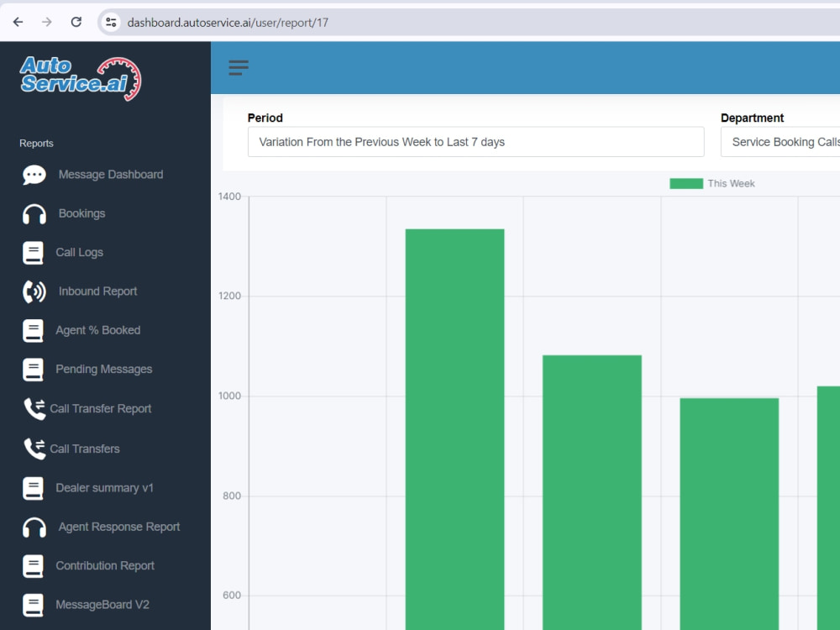Click the browser forward arrow
Image resolution: width=840 pixels, height=630 pixels.
pyautogui.click(x=47, y=22)
